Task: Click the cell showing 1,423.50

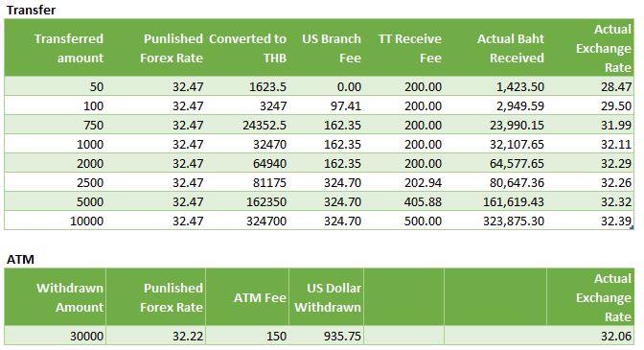Action: coord(495,86)
